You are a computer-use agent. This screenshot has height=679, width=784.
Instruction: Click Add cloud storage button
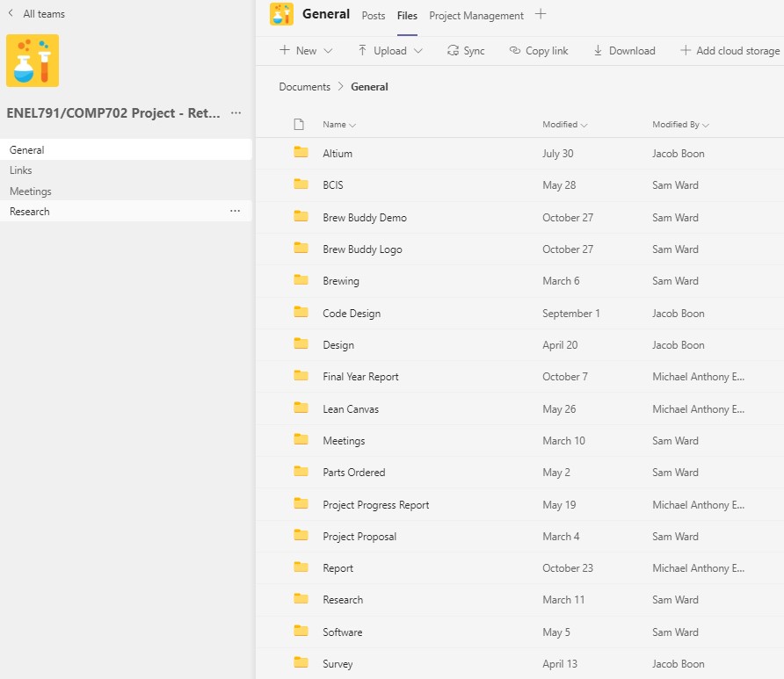(730, 51)
